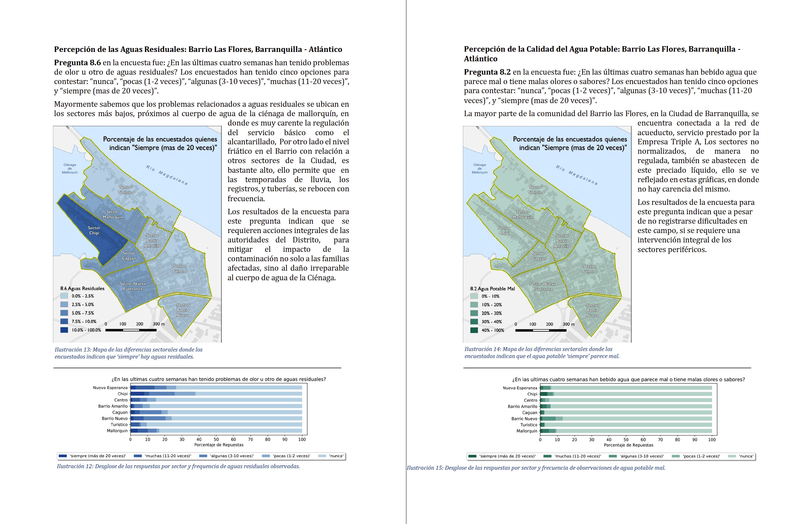The height and width of the screenshot is (524, 812).
Task: Click the 0% - 10% green legend swatch
Action: tap(474, 296)
